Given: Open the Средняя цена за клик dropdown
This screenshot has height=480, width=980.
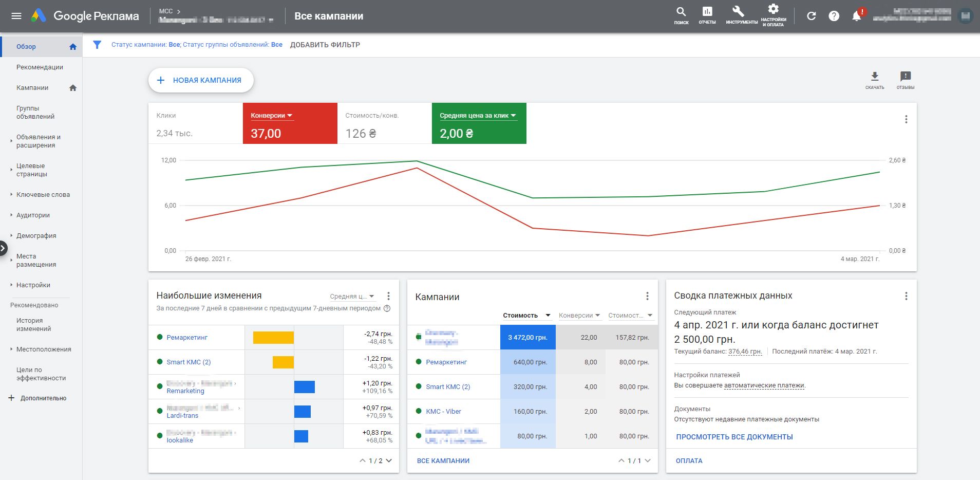Looking at the screenshot, I should (x=478, y=116).
